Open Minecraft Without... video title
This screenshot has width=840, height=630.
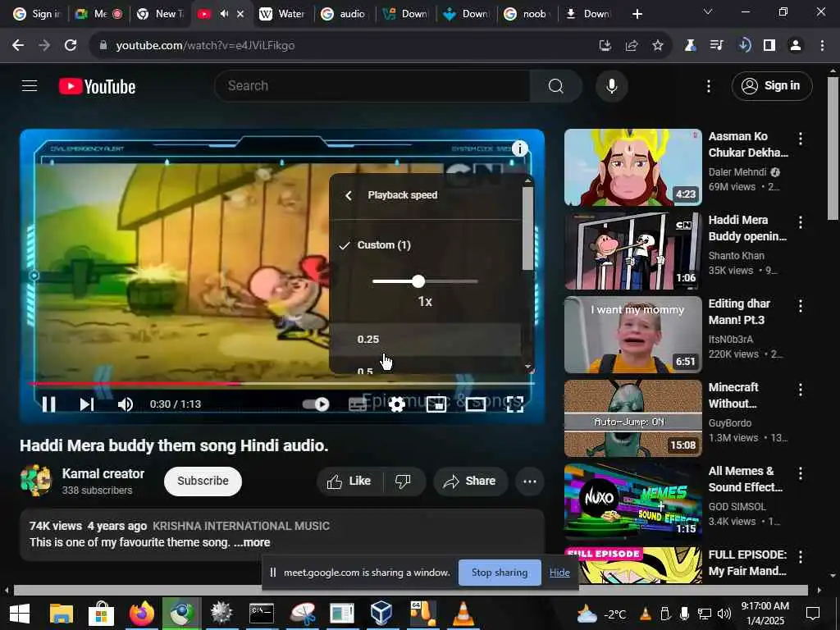pyautogui.click(x=732, y=395)
